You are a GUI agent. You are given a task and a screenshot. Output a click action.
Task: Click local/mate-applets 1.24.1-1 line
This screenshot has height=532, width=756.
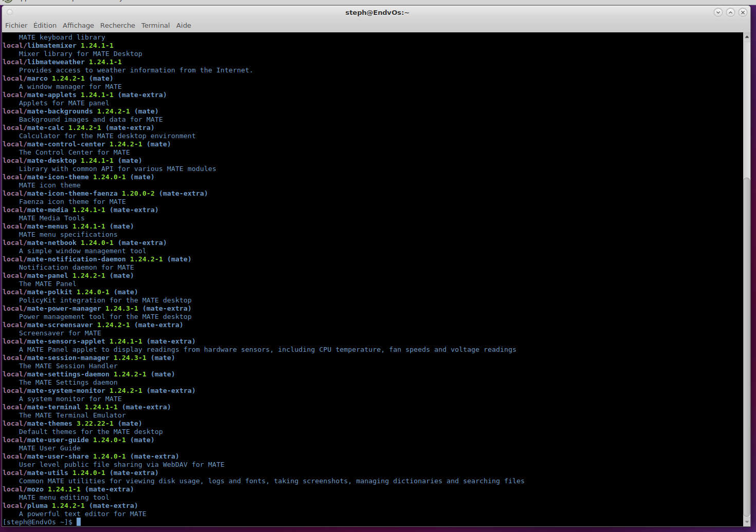coord(85,94)
